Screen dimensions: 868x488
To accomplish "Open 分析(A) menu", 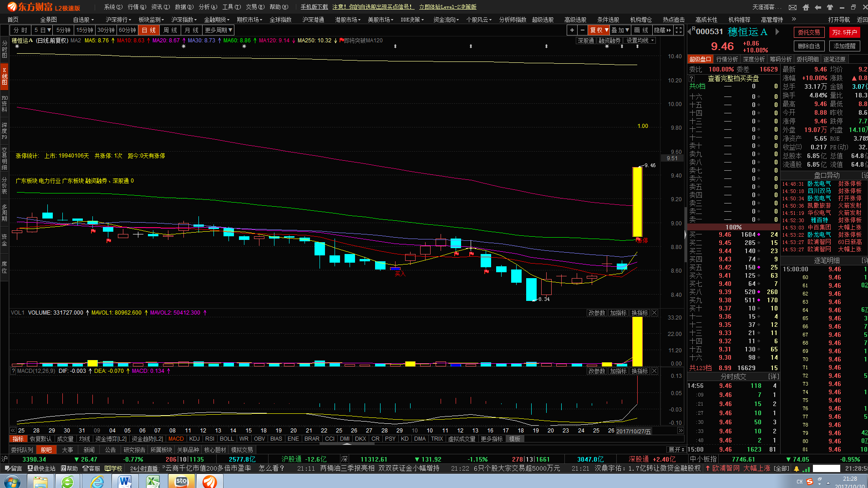I will (208, 7).
